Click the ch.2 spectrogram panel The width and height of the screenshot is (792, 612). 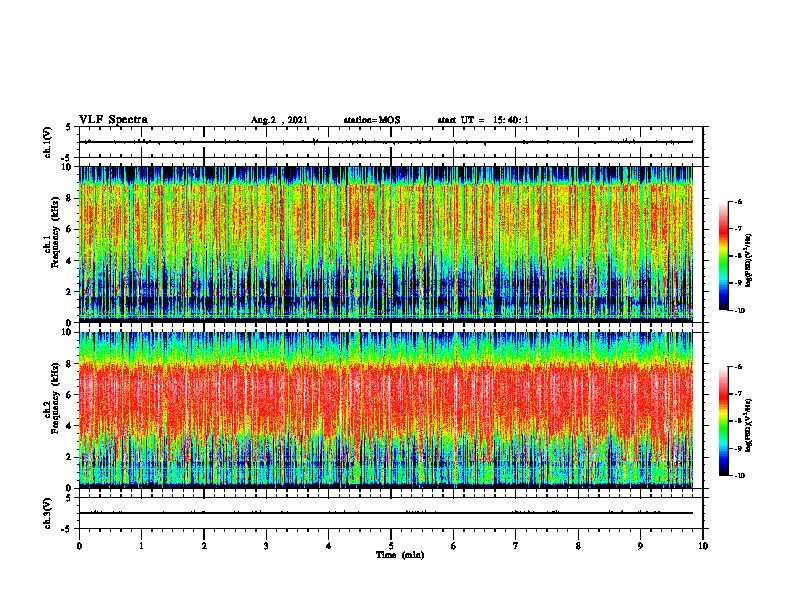[x=386, y=410]
